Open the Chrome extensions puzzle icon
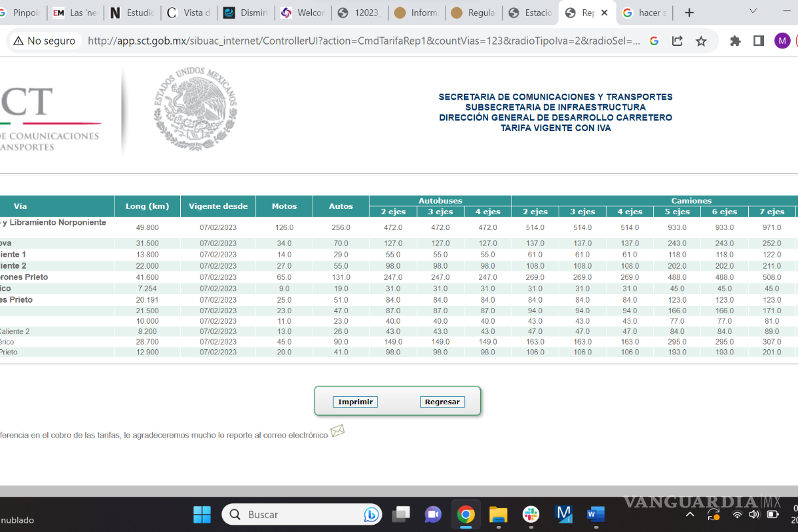Screen dimensions: 798x532 735,41
